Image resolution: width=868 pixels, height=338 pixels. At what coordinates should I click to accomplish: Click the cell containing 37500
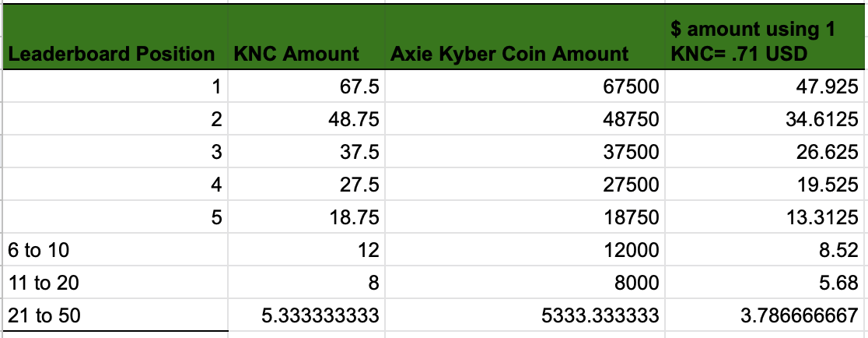pyautogui.click(x=525, y=152)
